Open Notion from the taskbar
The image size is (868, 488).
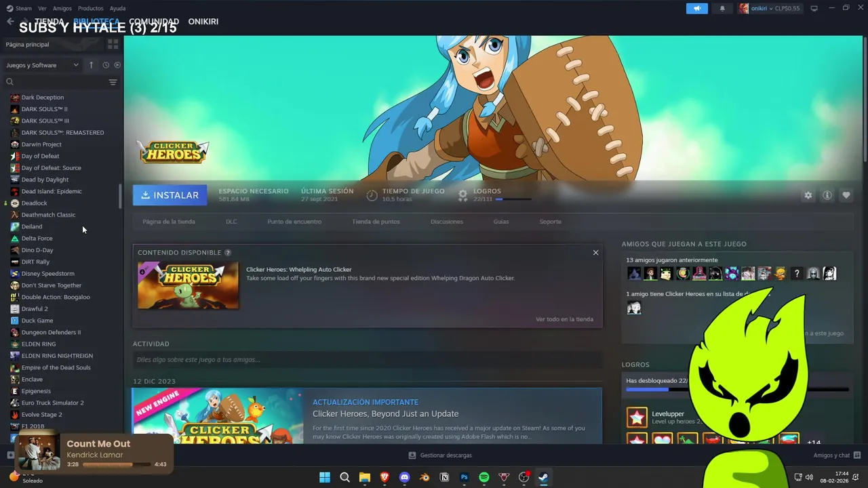[444, 477]
